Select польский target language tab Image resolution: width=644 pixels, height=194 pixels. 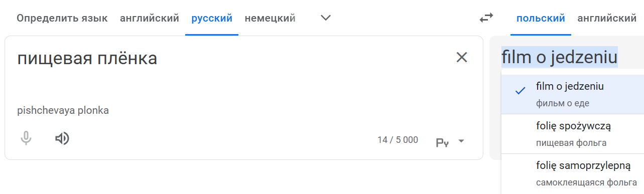coord(541,19)
